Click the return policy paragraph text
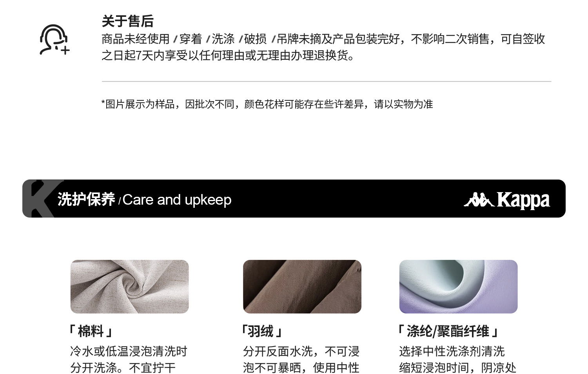Screen dimensions: 588x374 click(323, 47)
